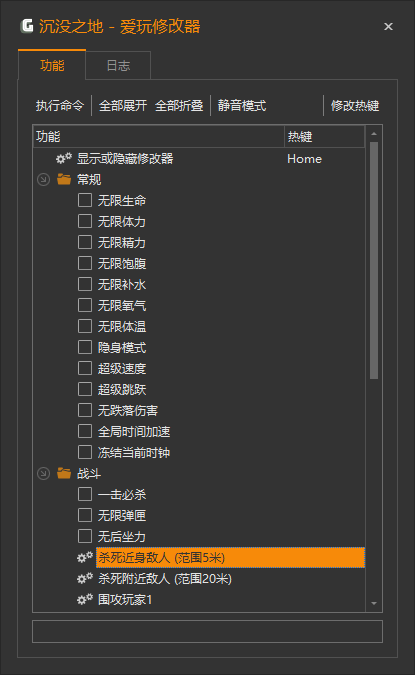Click the 静音模式 button
This screenshot has width=415, height=675.
pos(242,105)
